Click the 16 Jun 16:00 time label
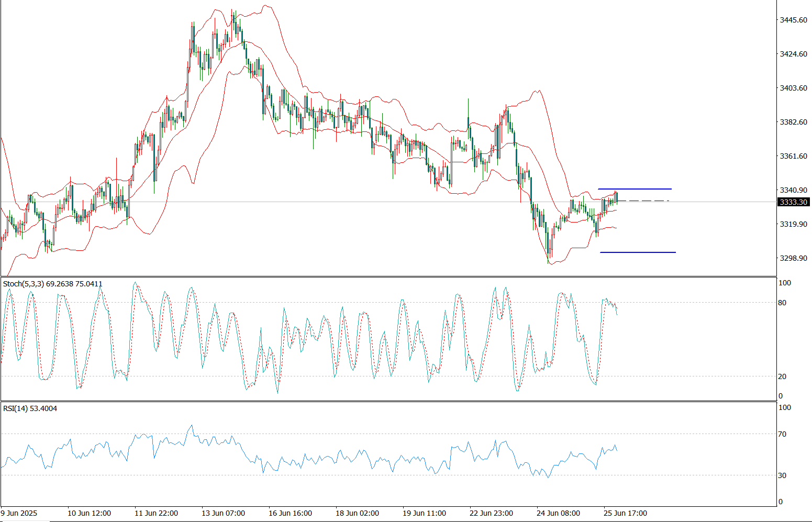Screen dimensions: 812x522 pos(290,513)
